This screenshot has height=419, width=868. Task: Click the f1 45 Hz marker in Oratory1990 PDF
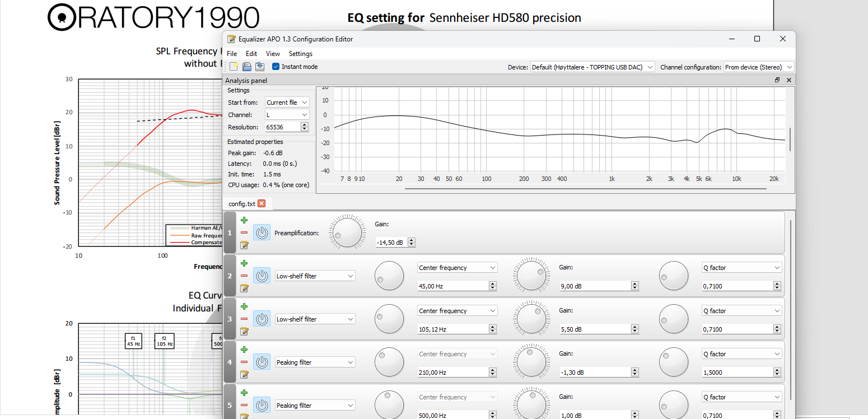point(133,341)
